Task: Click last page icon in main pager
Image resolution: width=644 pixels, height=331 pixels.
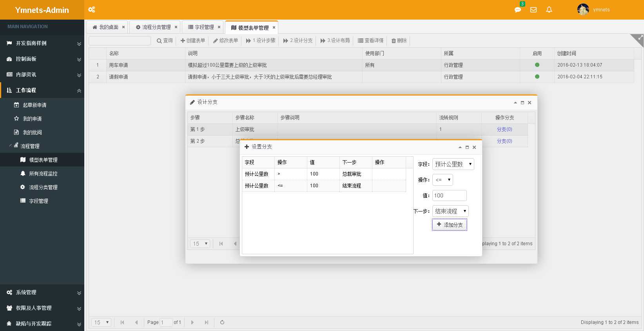Action: pos(207,322)
